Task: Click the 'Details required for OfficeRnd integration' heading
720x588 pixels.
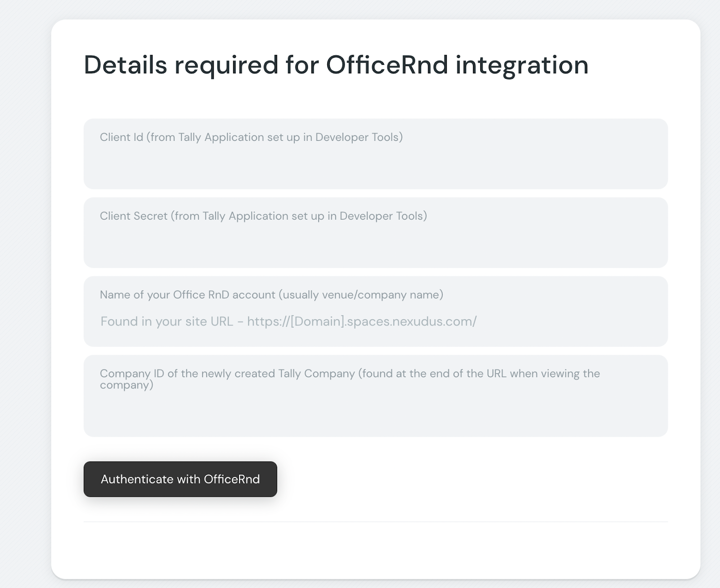Action: (336, 65)
